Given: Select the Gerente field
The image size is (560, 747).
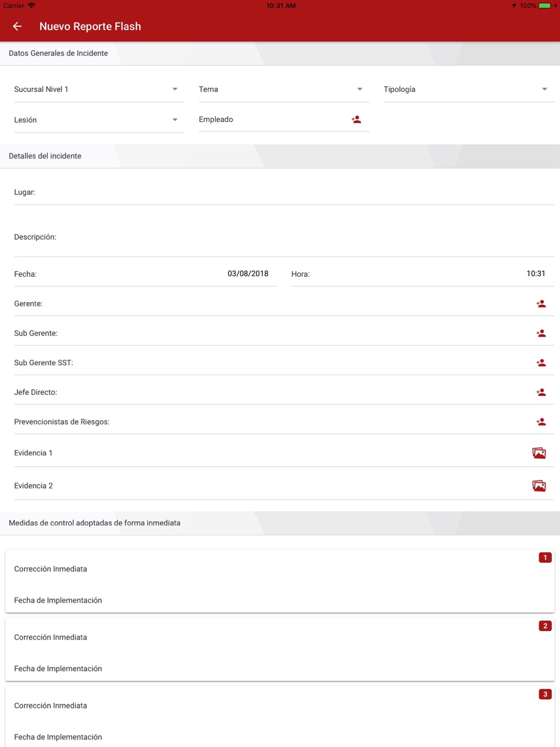Looking at the screenshot, I should tap(284, 304).
